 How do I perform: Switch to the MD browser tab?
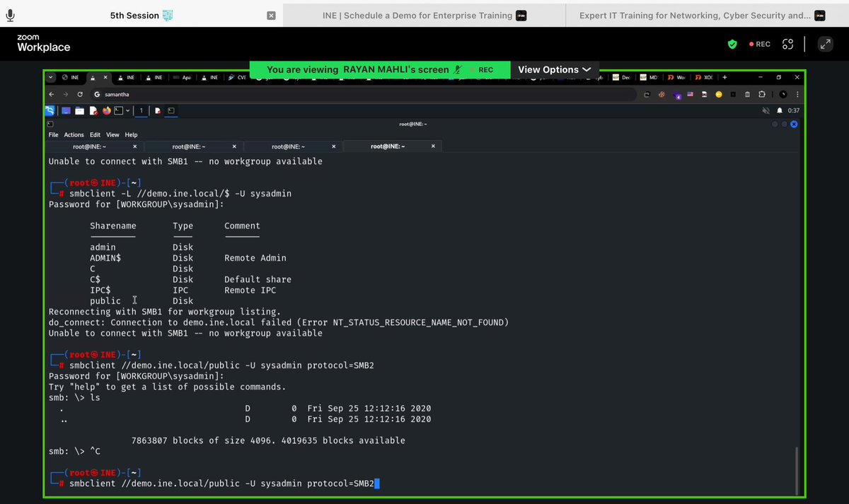tap(649, 77)
